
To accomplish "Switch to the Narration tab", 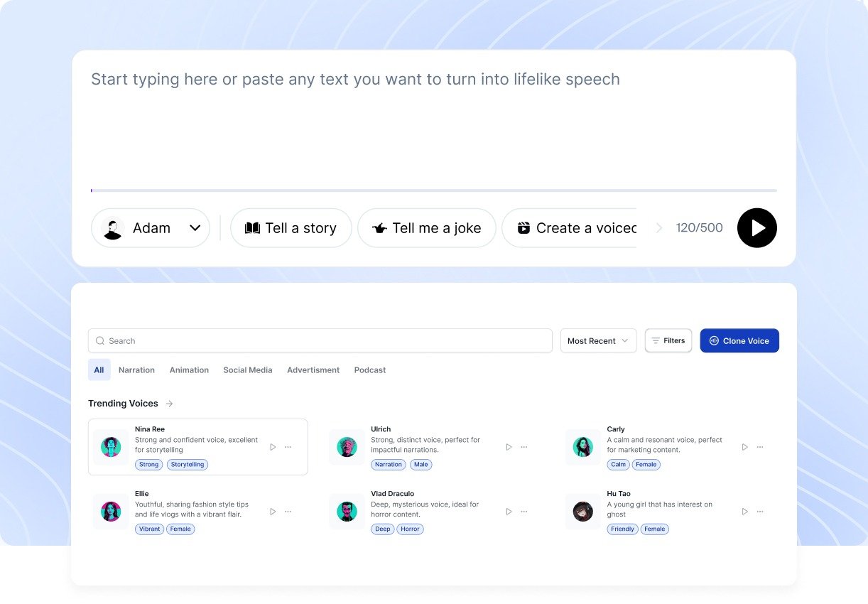I will click(x=136, y=370).
